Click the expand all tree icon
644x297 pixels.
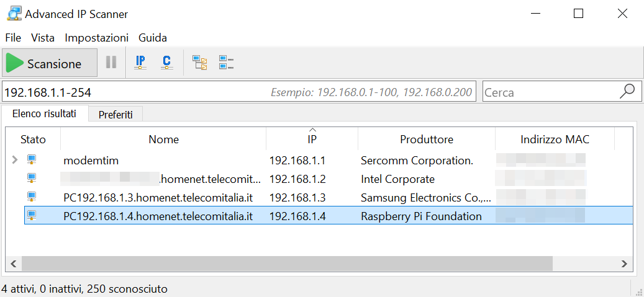200,63
